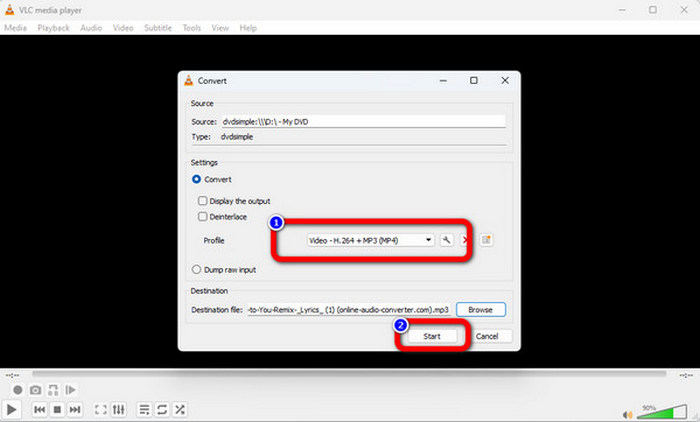Open the Help menu
Viewport: 700px width, 422px height.
tap(248, 28)
